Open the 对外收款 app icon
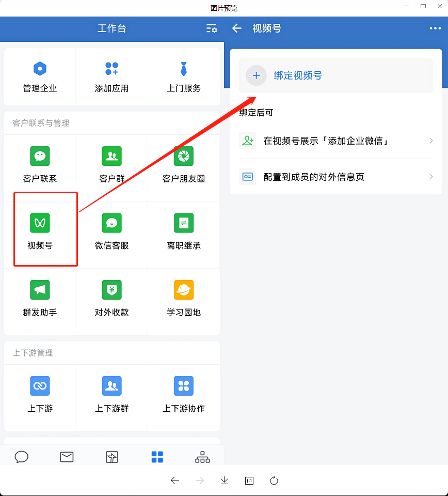Viewport: 448px width, 496px height. (111, 297)
